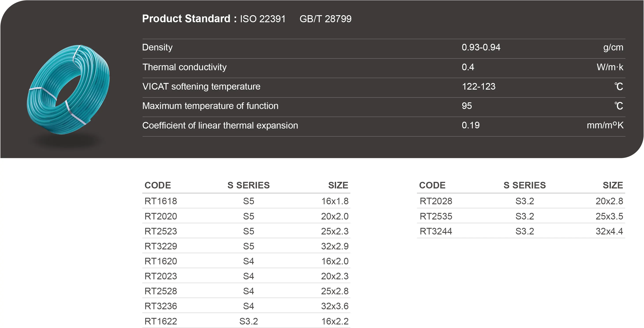Click the Density property row label
The height and width of the screenshot is (328, 644).
tap(157, 47)
